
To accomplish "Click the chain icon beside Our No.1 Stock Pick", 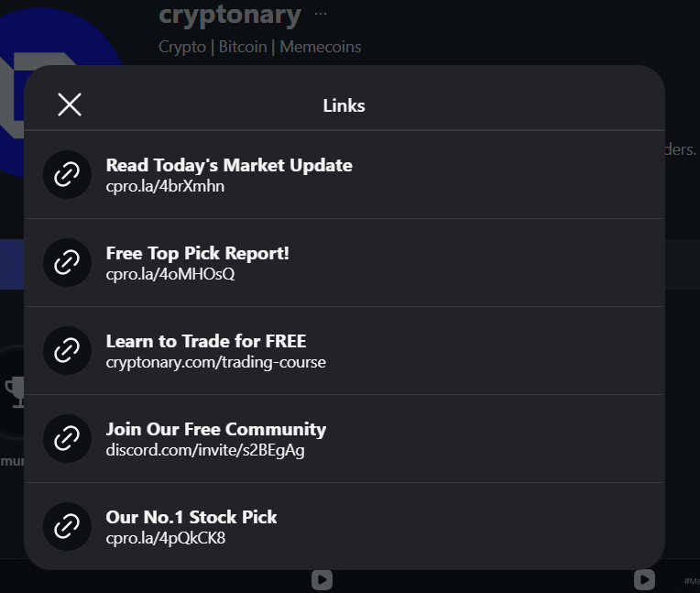I will (67, 526).
